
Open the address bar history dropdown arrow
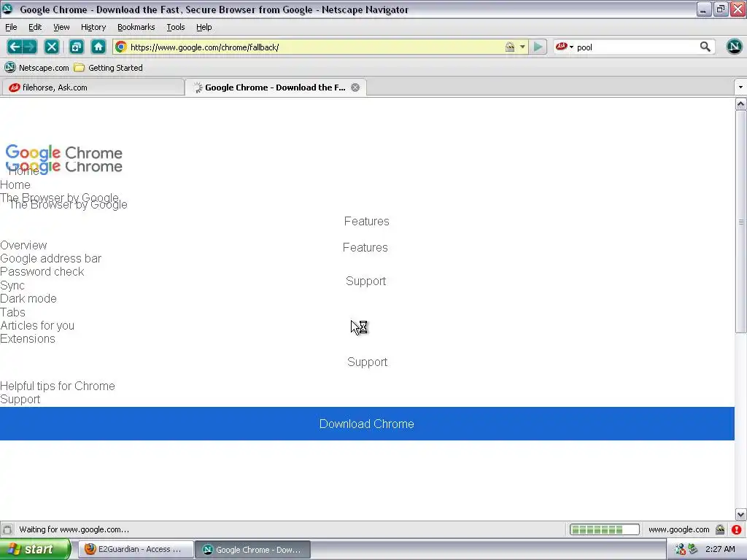[522, 47]
